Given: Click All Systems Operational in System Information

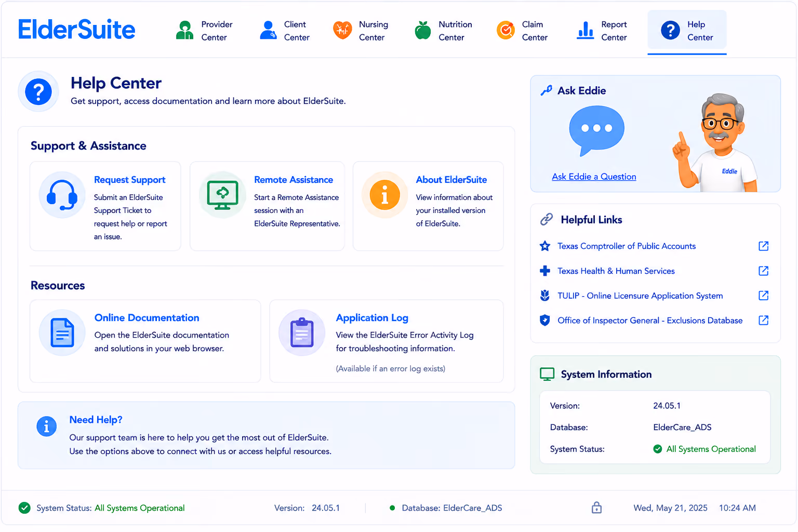Looking at the screenshot, I should click(x=704, y=449).
